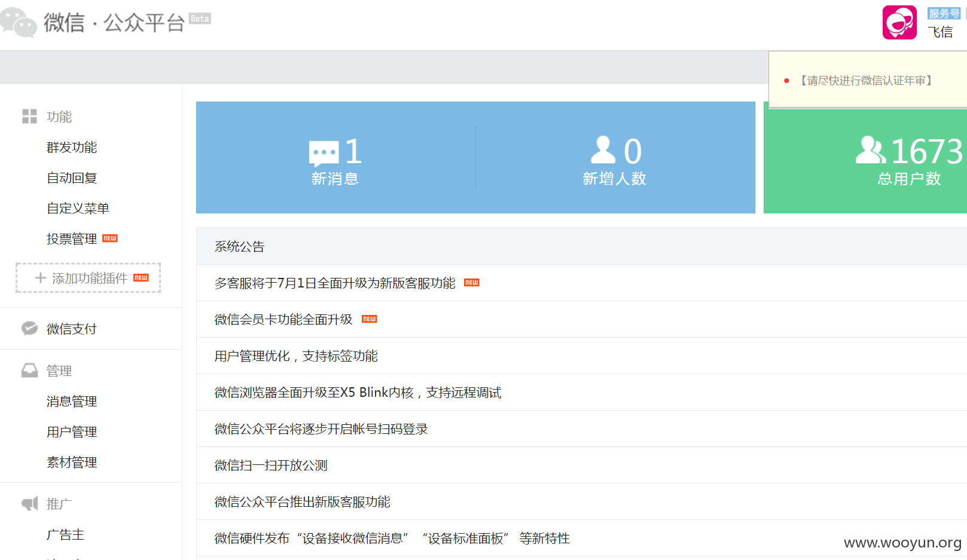Go to 投票管理 in the sidebar
Viewport: 967px width, 560px height.
(72, 239)
